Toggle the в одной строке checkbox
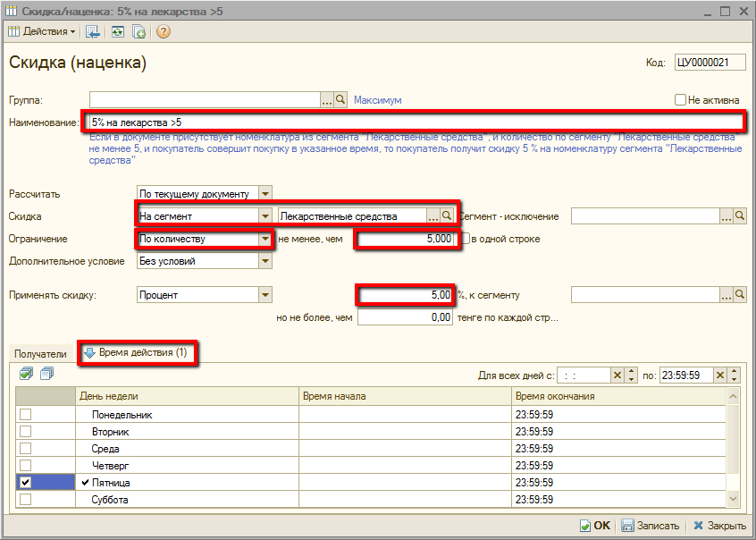The width and height of the screenshot is (756, 540). (x=466, y=239)
